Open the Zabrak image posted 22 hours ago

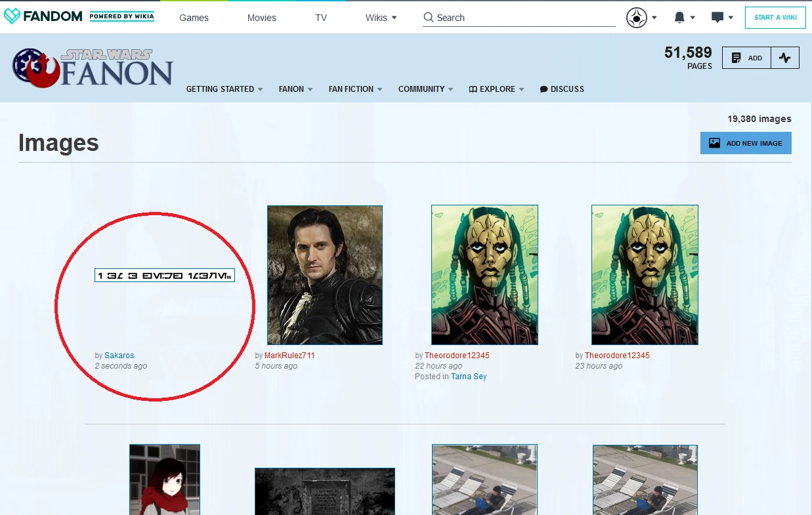[x=484, y=275]
